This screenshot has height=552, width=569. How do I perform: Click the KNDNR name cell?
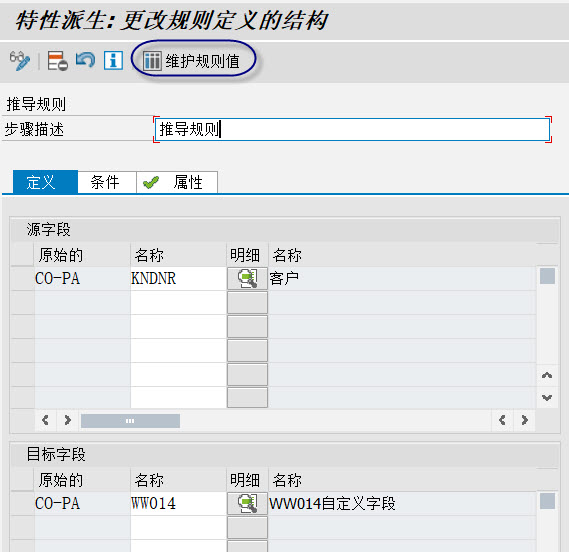(178, 279)
